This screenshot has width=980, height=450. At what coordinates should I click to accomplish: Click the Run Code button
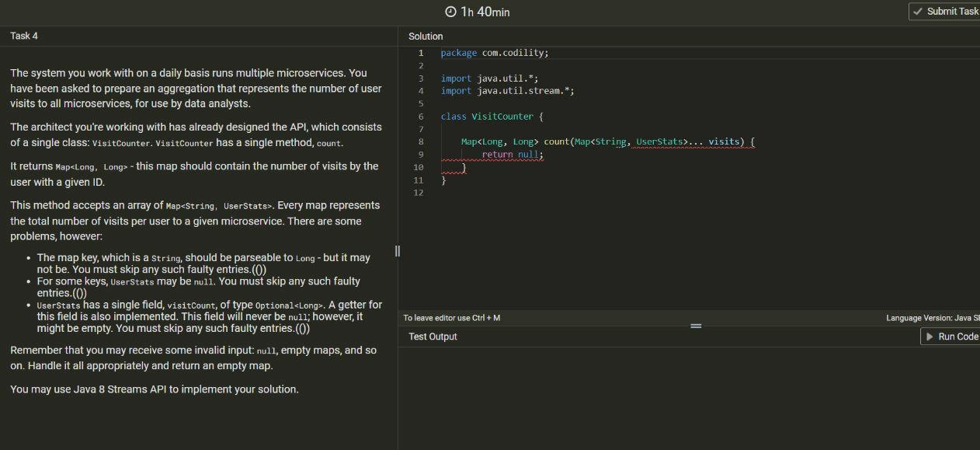pyautogui.click(x=950, y=337)
